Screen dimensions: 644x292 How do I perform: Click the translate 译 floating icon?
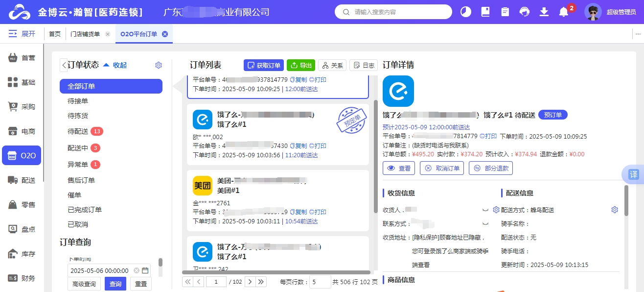pyautogui.click(x=633, y=174)
